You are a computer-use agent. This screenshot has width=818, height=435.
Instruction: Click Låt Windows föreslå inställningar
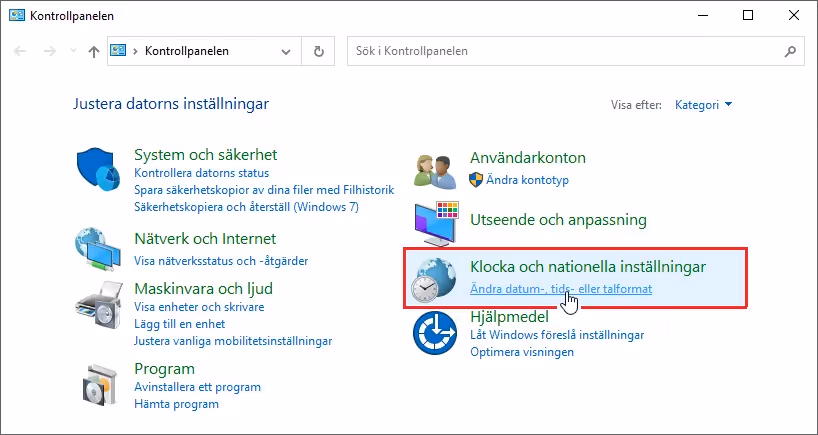(557, 335)
